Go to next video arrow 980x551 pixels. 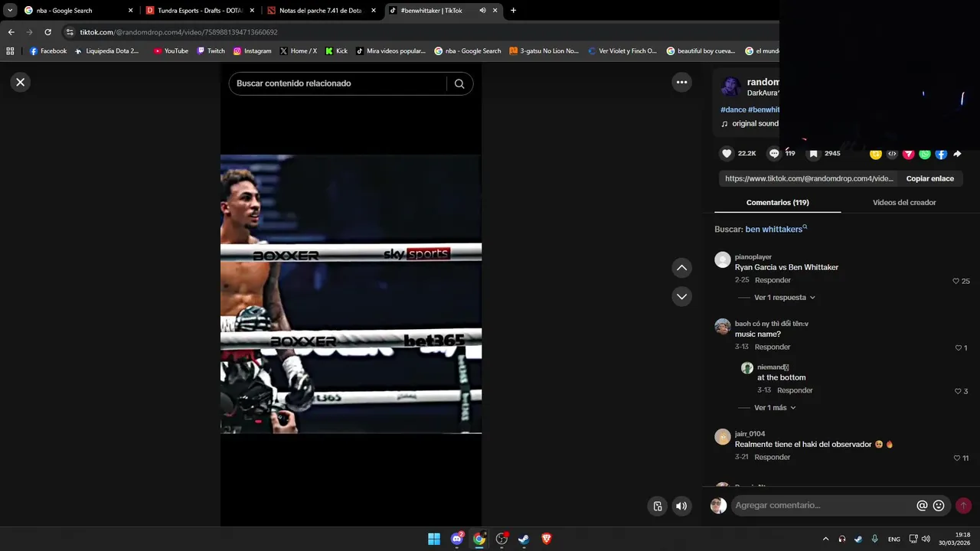[681, 296]
